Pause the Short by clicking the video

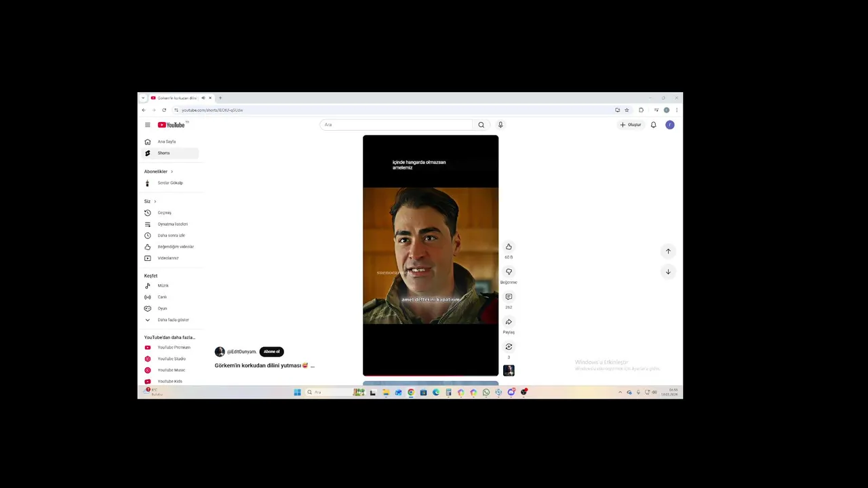[431, 256]
